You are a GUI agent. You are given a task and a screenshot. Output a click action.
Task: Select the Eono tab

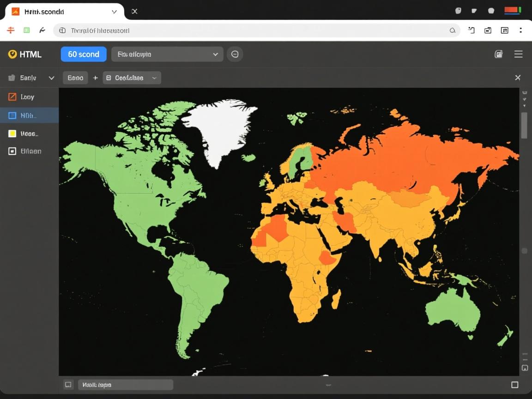pyautogui.click(x=75, y=78)
